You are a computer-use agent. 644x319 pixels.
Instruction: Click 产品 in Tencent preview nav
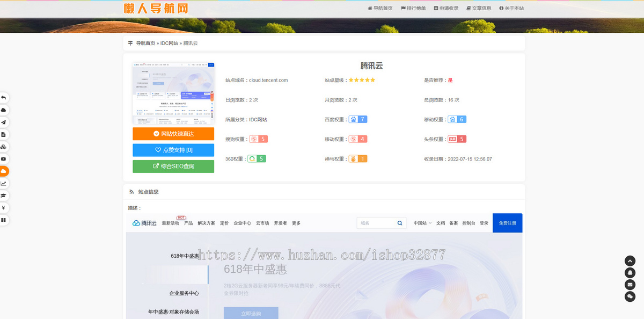(188, 223)
